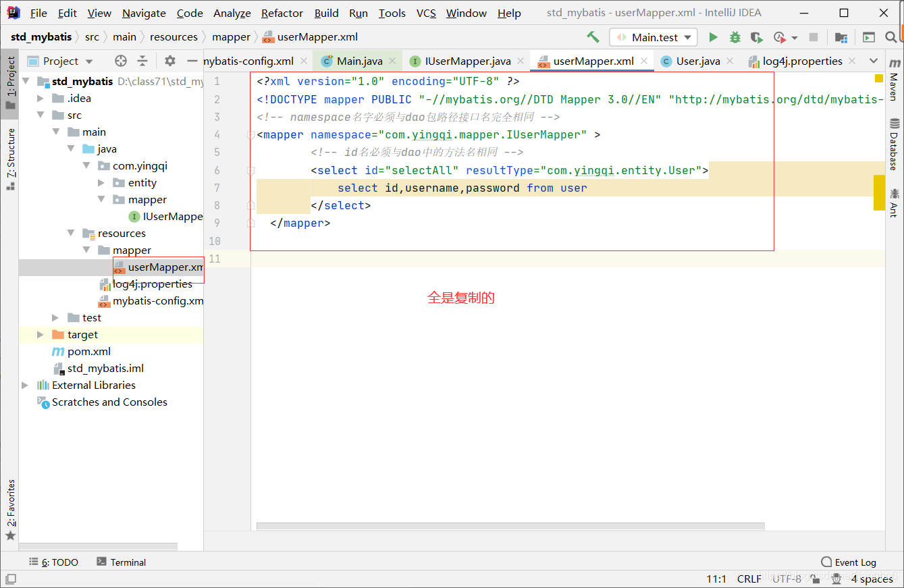Screen dimensions: 904x588
Task: Open the Favorites tool window
Action: point(9,510)
